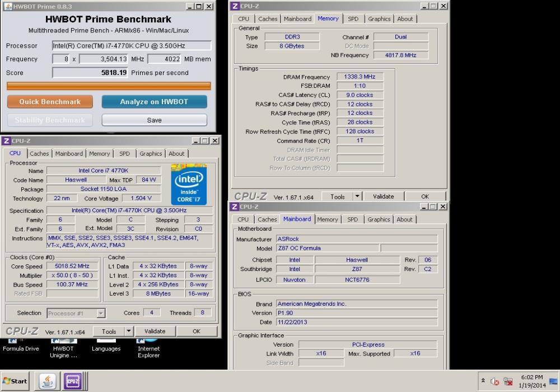The image size is (560, 392).
Task: Run the Quick Benchmark
Action: (x=50, y=102)
